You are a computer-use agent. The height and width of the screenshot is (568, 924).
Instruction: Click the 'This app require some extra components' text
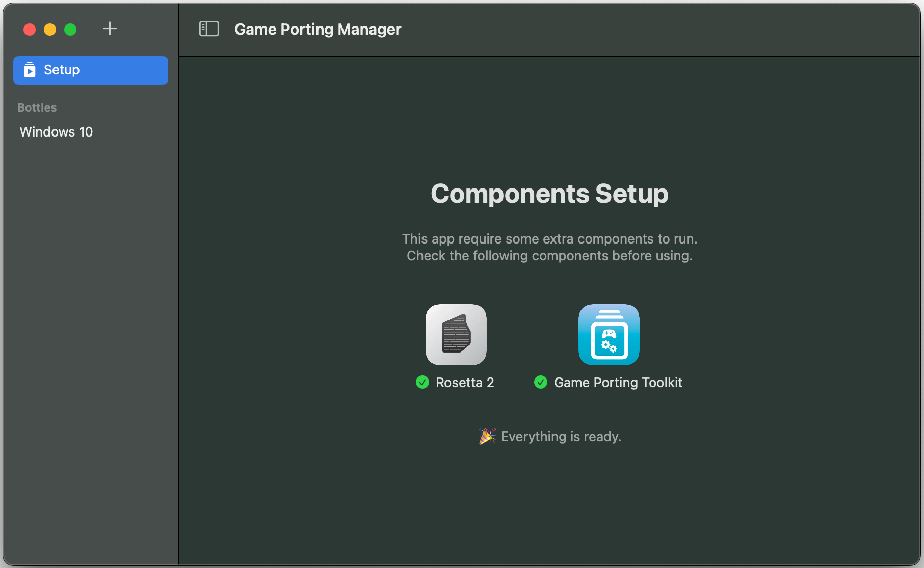549,239
